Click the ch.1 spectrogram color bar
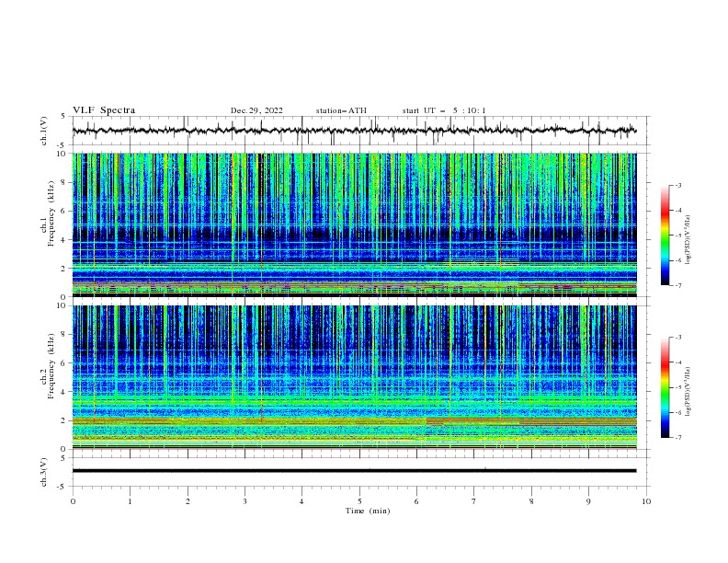Screen dimensions: 728x563 pos(665,236)
